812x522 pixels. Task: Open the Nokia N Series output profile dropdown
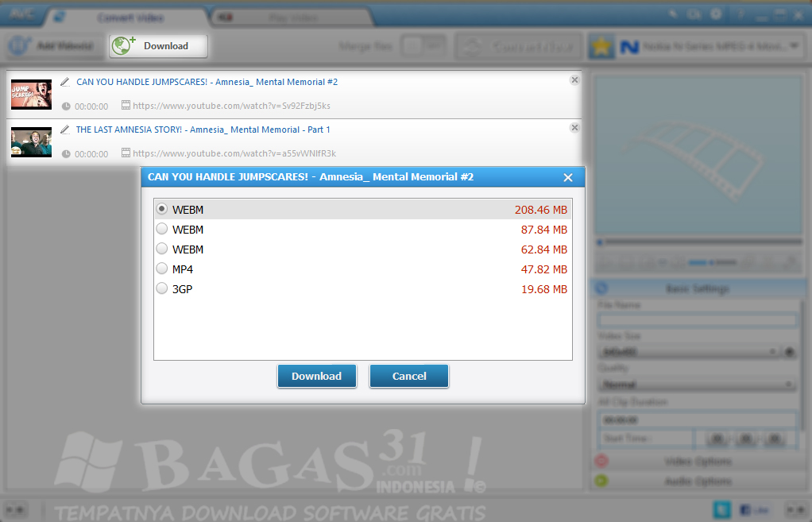[710, 47]
